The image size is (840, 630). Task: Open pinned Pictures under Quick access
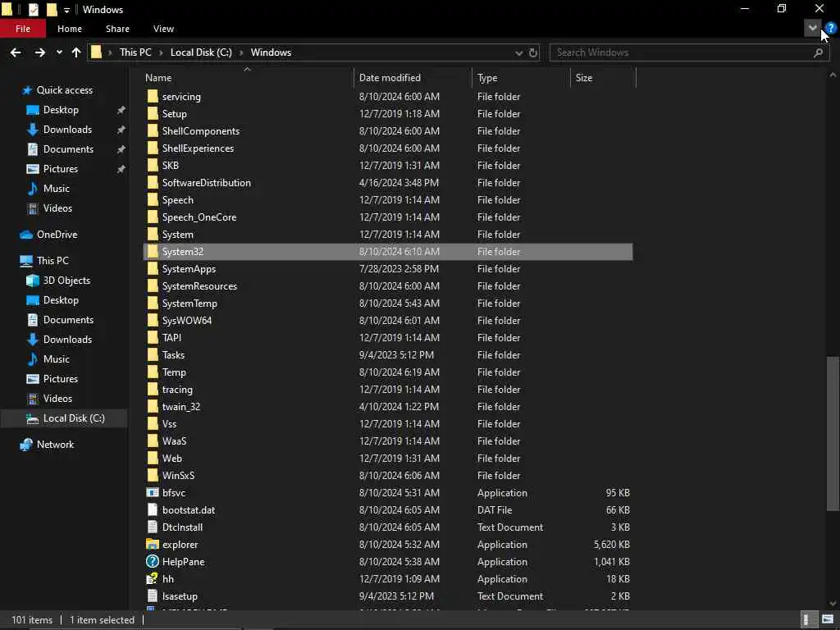tap(61, 169)
